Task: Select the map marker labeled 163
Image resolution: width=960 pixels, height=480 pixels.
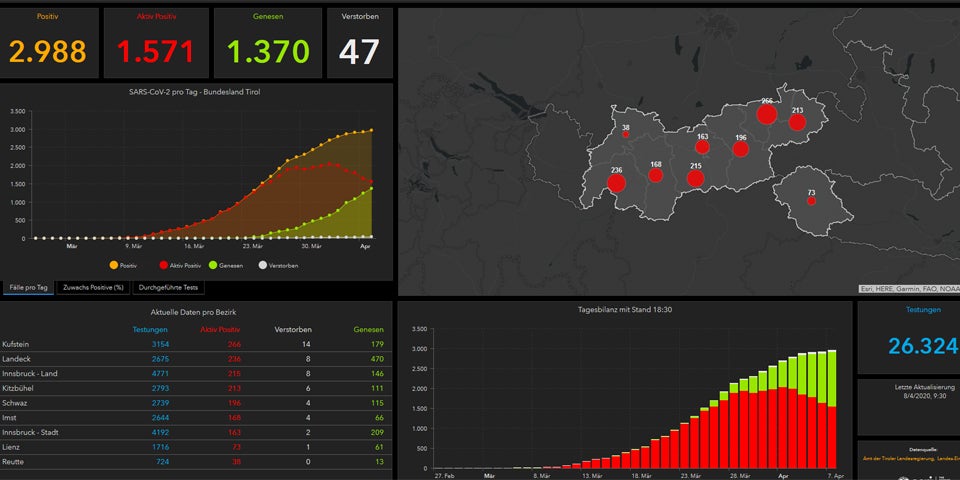Action: point(702,147)
